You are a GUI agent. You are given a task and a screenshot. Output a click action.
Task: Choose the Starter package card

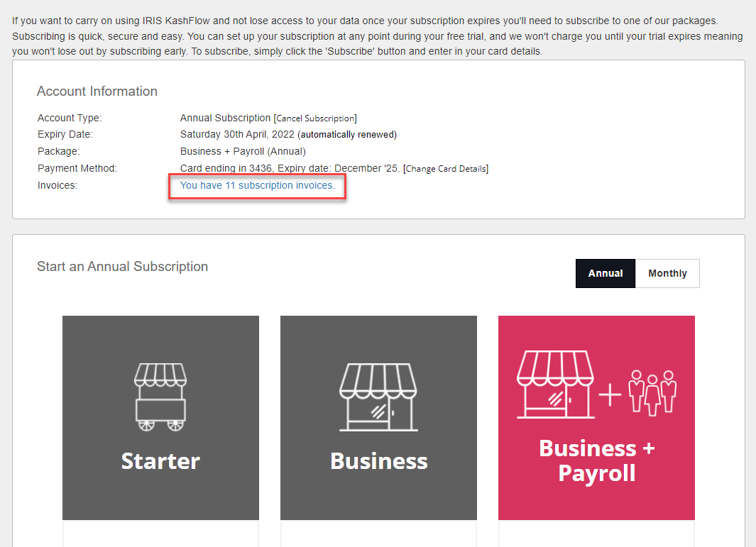[160, 418]
